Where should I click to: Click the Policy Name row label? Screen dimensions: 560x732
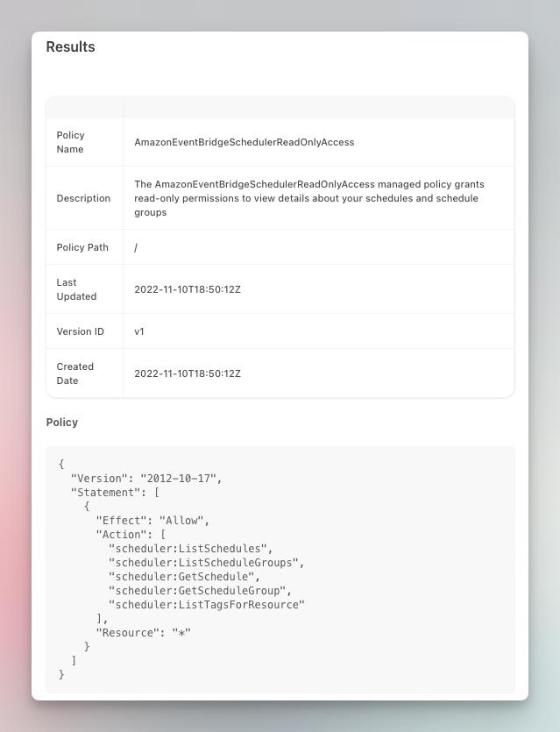coord(70,142)
